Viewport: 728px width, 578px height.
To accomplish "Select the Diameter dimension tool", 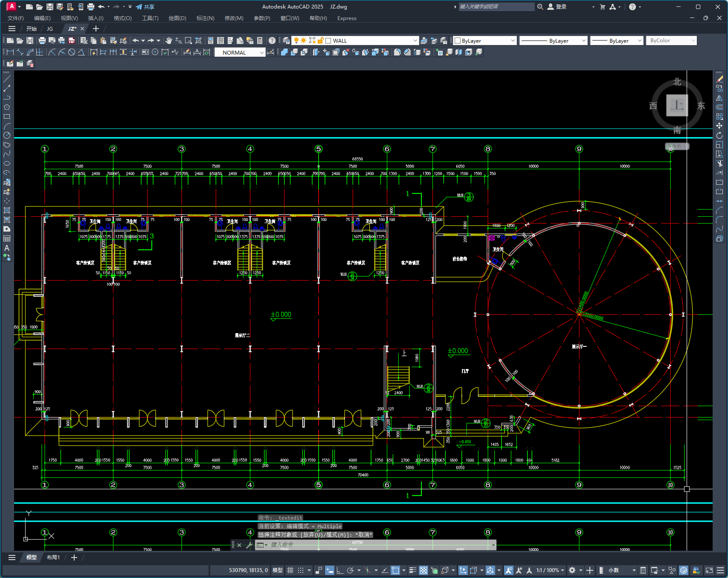I will coord(72,52).
